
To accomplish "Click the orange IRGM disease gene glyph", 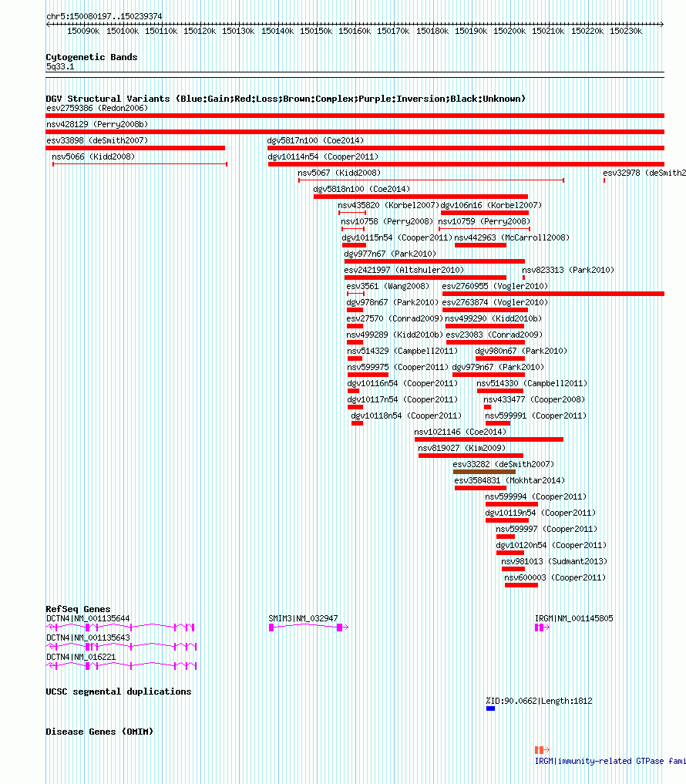I will 542,750.
